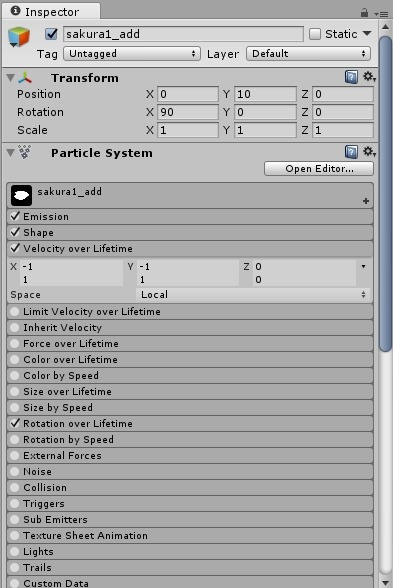Enable the Static checkbox
The image size is (393, 588).
(x=315, y=34)
